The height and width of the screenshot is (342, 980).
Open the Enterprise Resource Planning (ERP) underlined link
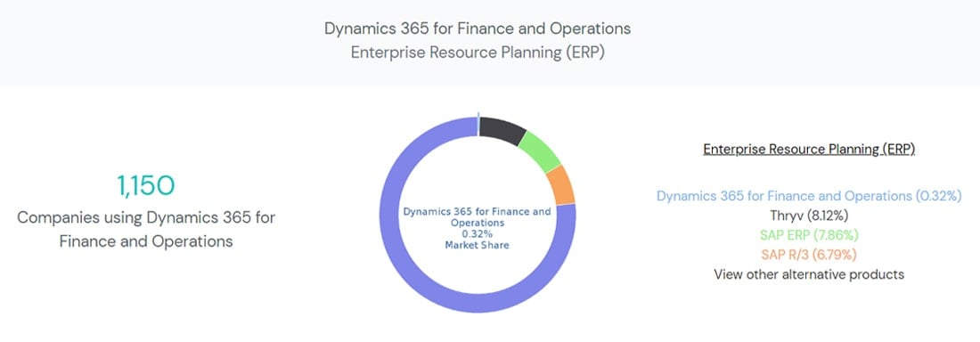(x=809, y=150)
